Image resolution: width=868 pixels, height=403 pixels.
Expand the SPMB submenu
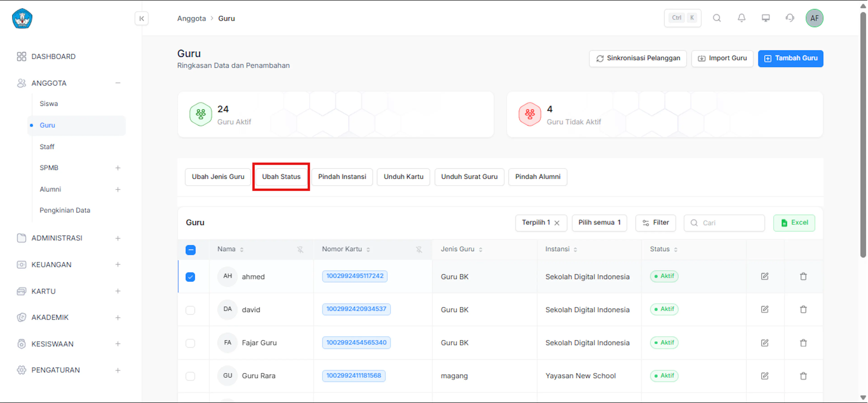[118, 168]
